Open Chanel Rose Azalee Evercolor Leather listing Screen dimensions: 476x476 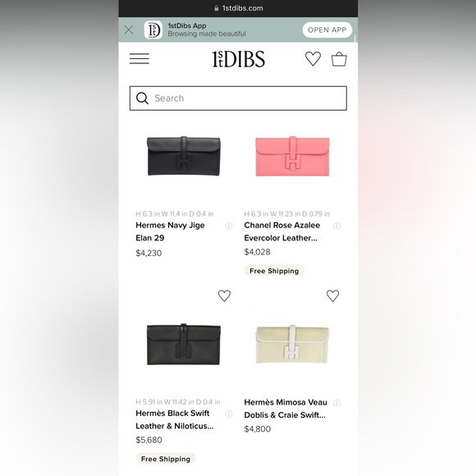[x=282, y=231]
